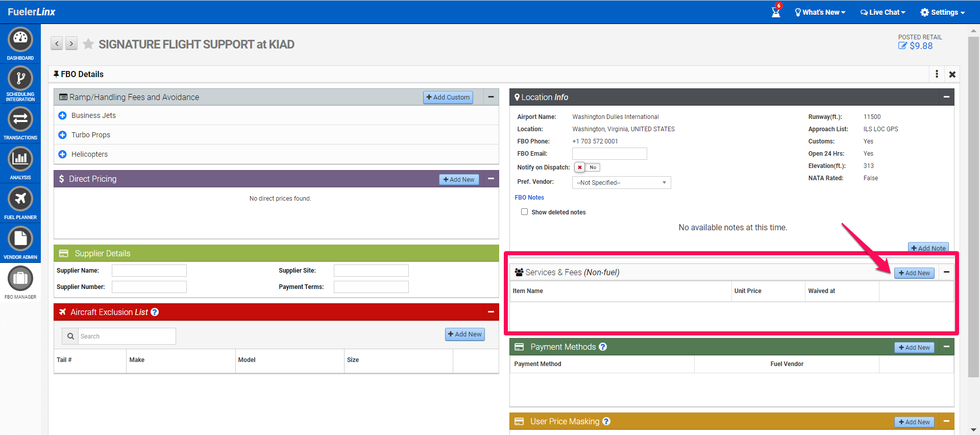The image size is (980, 435).
Task: Click User Price Masking help icon
Action: pyautogui.click(x=606, y=421)
